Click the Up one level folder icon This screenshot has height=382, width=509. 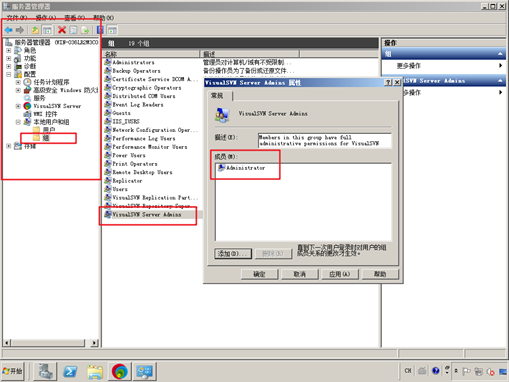click(x=35, y=30)
